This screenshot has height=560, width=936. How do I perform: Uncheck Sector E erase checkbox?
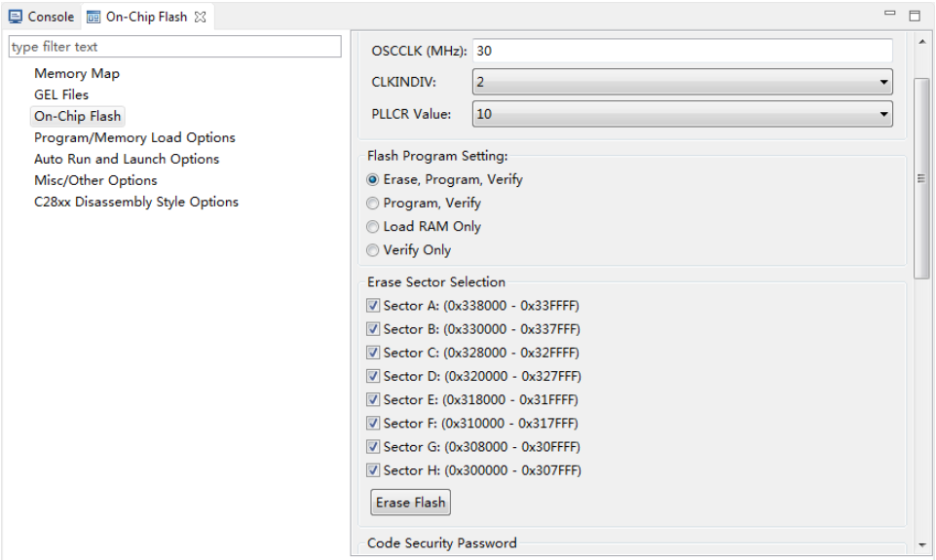pyautogui.click(x=373, y=399)
